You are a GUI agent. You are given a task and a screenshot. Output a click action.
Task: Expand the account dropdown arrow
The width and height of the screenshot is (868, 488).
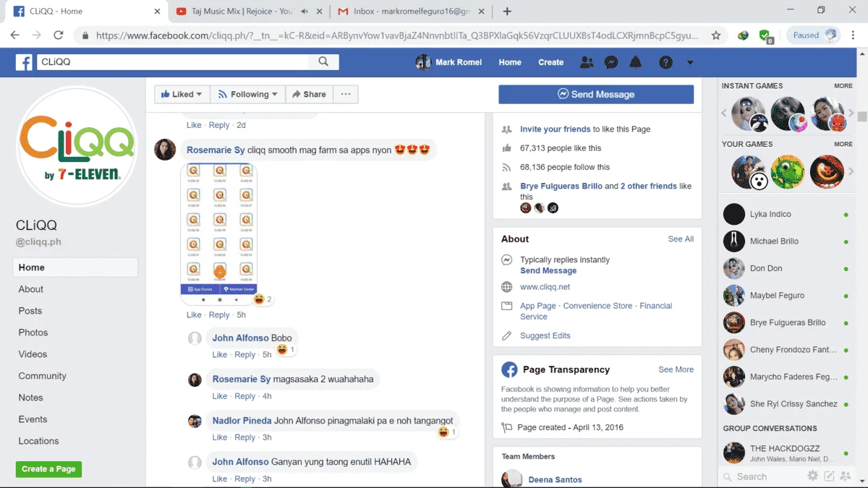click(690, 63)
